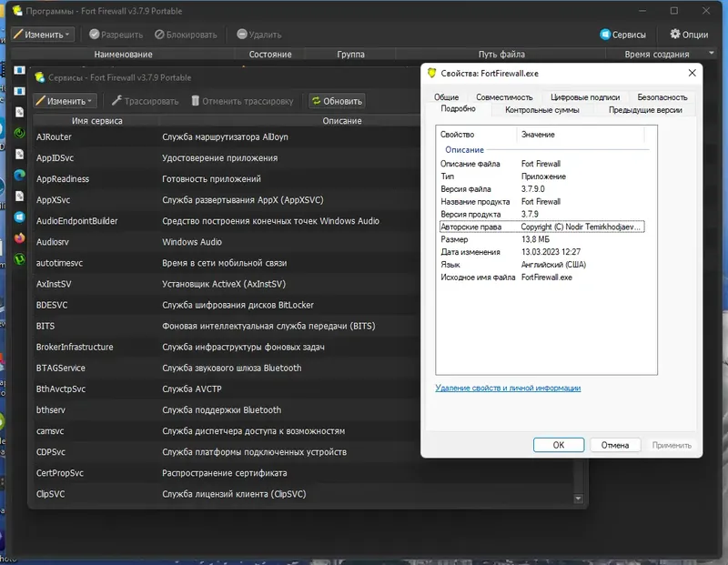This screenshot has width=728, height=565.
Task: Select the AppReadiness service row
Action: click(x=227, y=178)
